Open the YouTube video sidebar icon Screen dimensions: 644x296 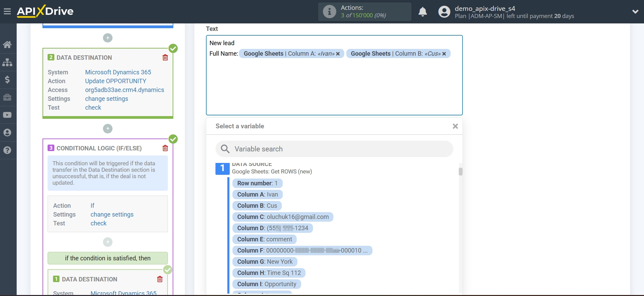(7, 115)
